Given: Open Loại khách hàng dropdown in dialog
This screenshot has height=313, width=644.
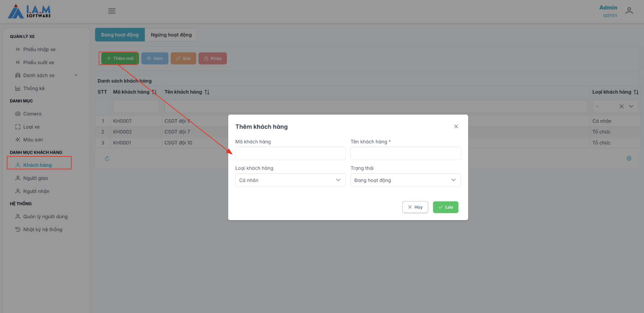Looking at the screenshot, I should coord(290,180).
